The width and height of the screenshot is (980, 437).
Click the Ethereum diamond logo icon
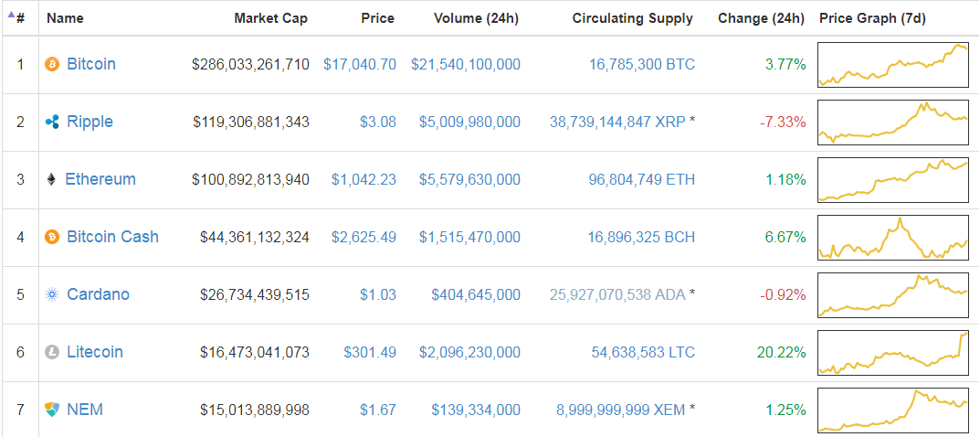(51, 180)
